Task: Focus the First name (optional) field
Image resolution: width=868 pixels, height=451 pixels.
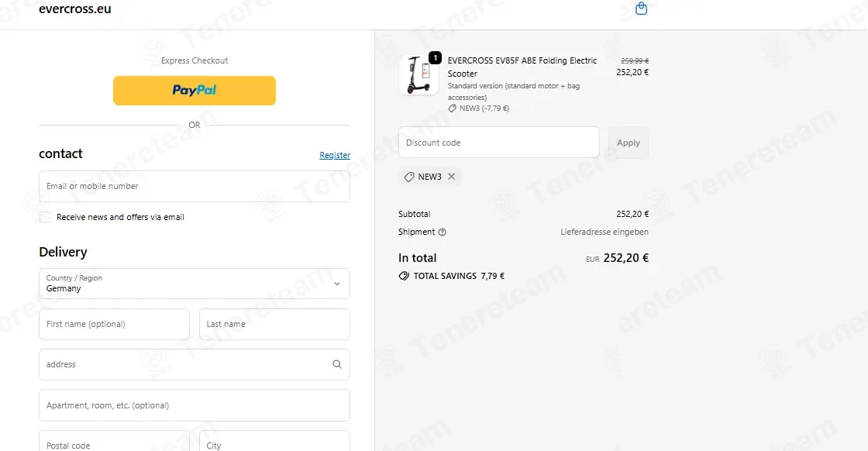Action: coord(114,324)
